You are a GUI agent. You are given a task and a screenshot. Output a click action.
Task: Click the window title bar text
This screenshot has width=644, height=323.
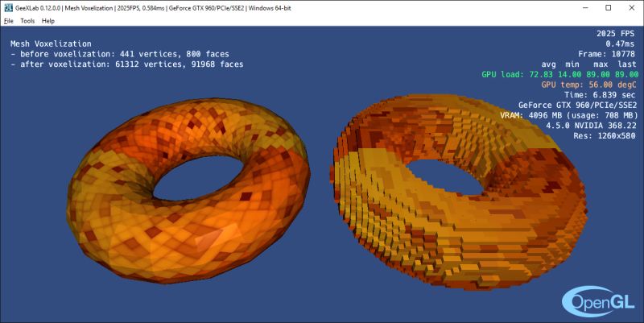pos(153,8)
